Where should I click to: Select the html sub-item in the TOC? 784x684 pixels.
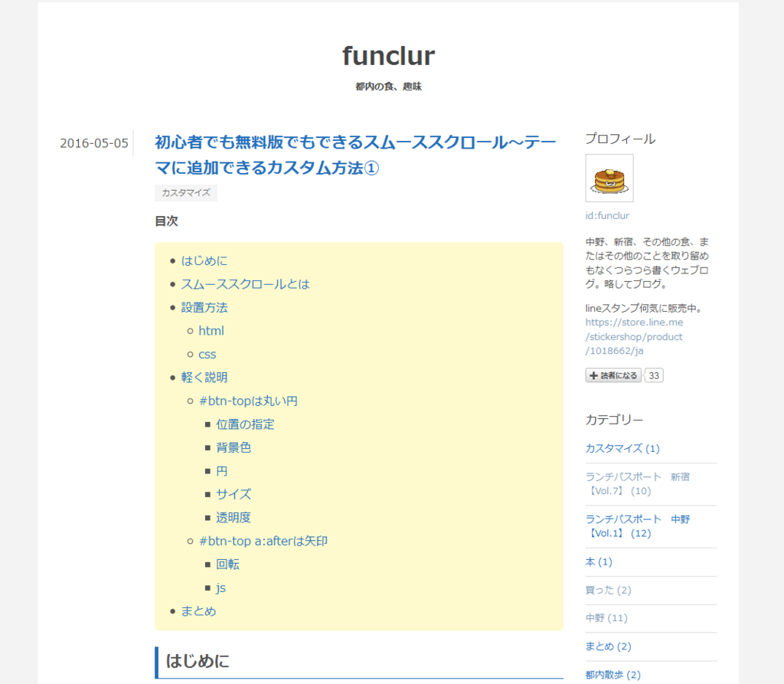211,330
